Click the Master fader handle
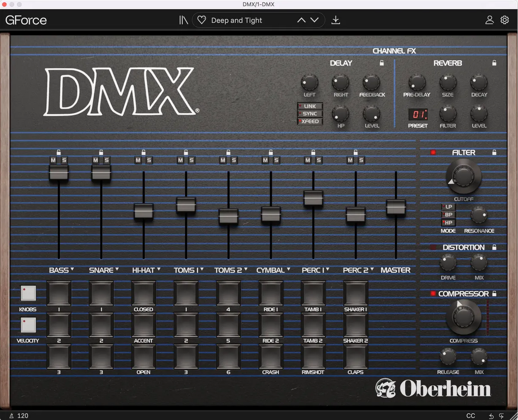The image size is (518, 420). (x=396, y=207)
